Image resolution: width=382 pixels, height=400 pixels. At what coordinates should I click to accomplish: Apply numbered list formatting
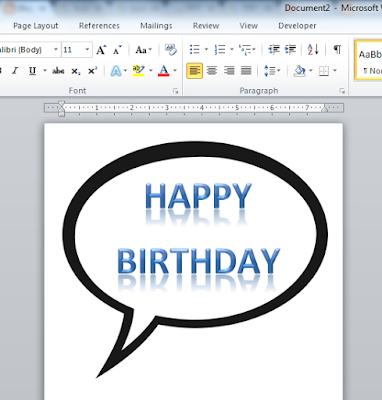click(220, 50)
